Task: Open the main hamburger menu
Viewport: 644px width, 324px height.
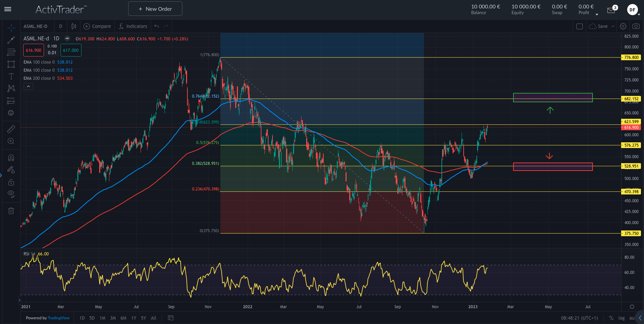Action: (x=8, y=9)
